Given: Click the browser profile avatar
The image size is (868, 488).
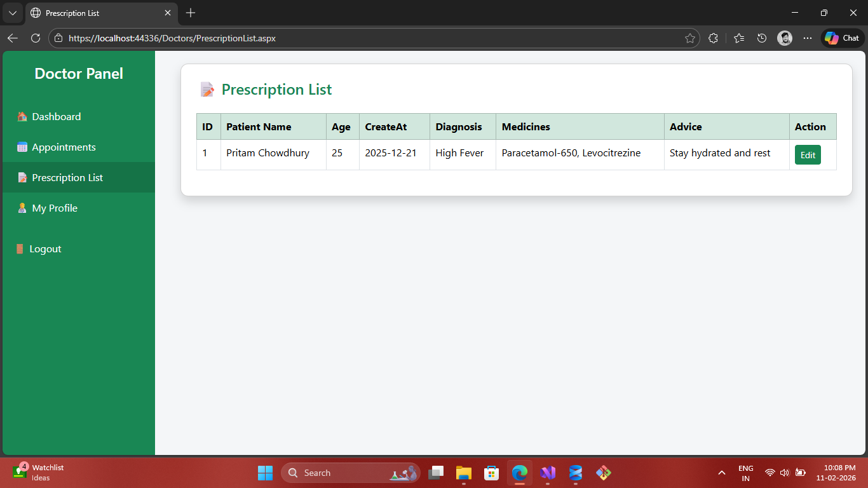Looking at the screenshot, I should point(785,38).
